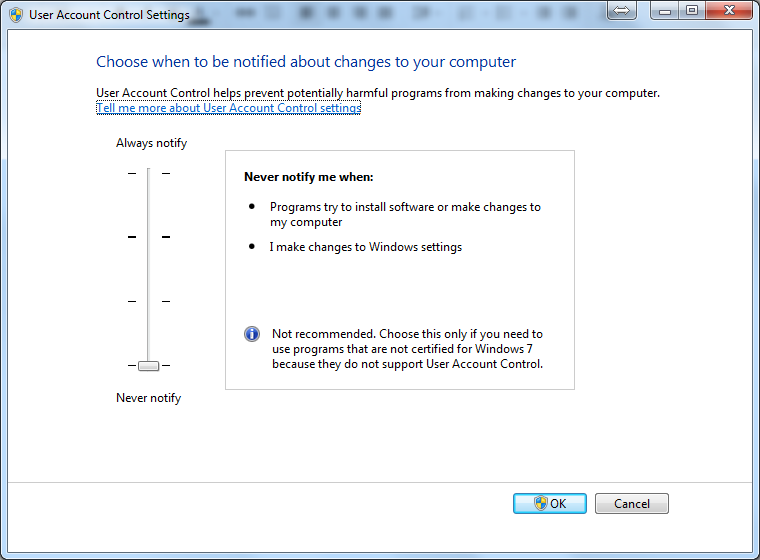Click the notification level slider thumb
The width and height of the screenshot is (760, 560).
coord(148,366)
